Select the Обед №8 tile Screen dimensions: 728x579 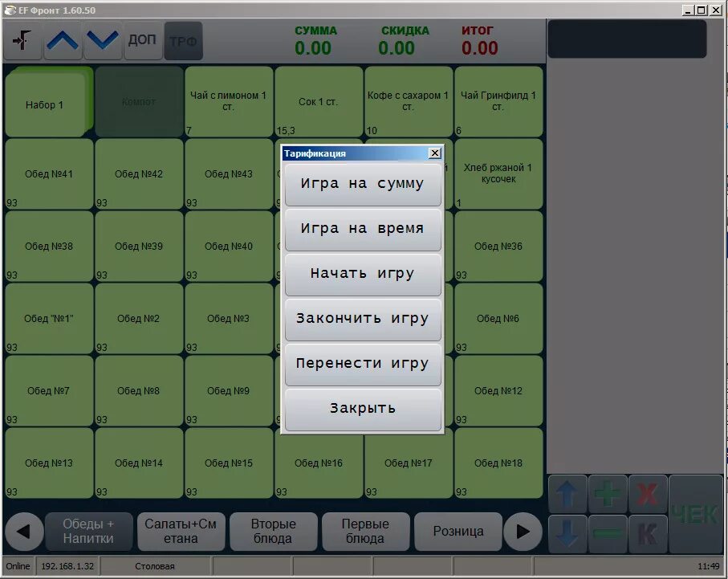pyautogui.click(x=139, y=391)
